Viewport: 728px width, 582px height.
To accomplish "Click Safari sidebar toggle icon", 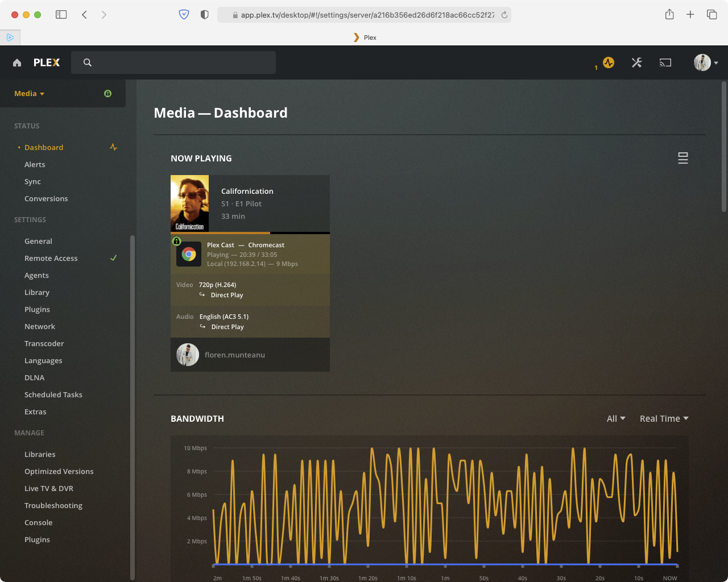I will click(x=61, y=15).
